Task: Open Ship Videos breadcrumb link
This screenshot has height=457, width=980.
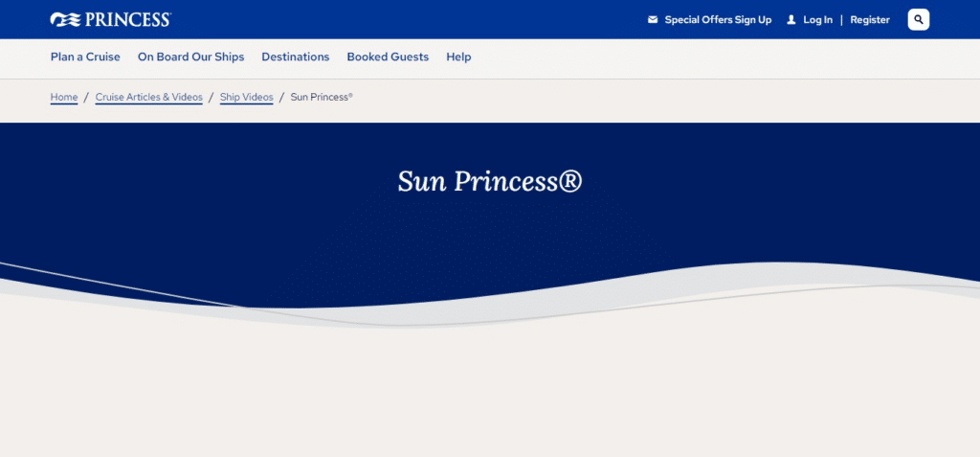Action: (x=246, y=97)
